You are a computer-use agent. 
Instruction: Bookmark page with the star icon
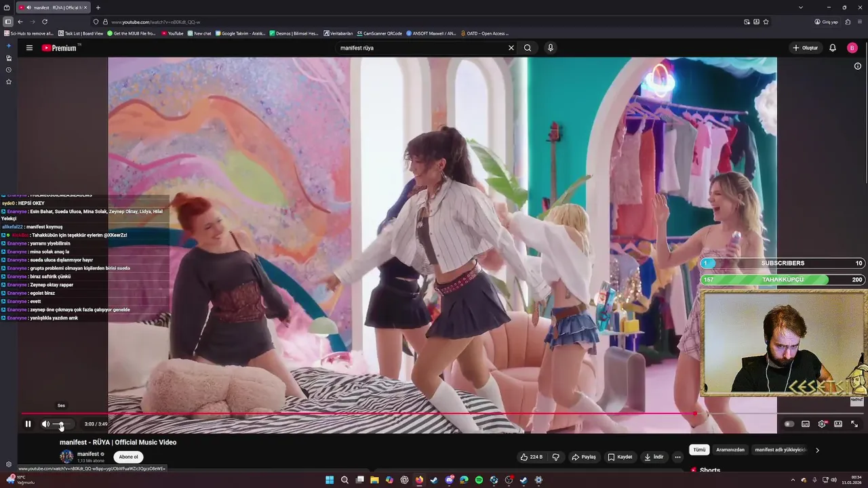coord(766,22)
